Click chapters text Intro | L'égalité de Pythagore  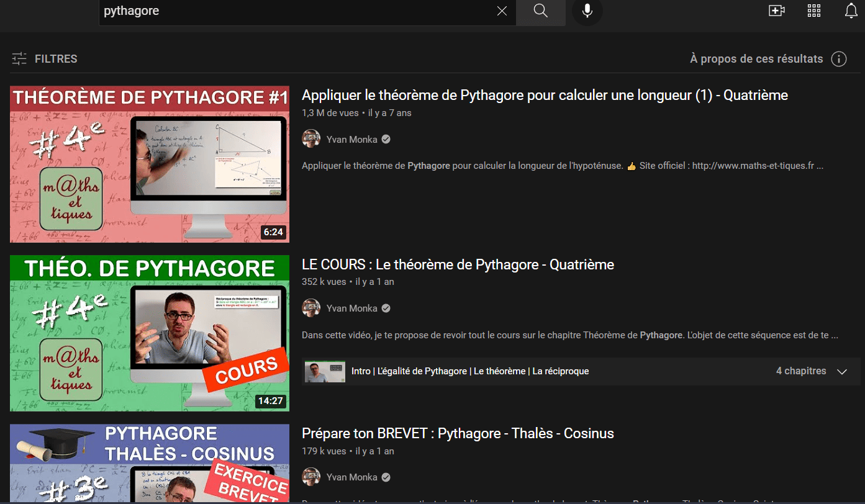470,371
